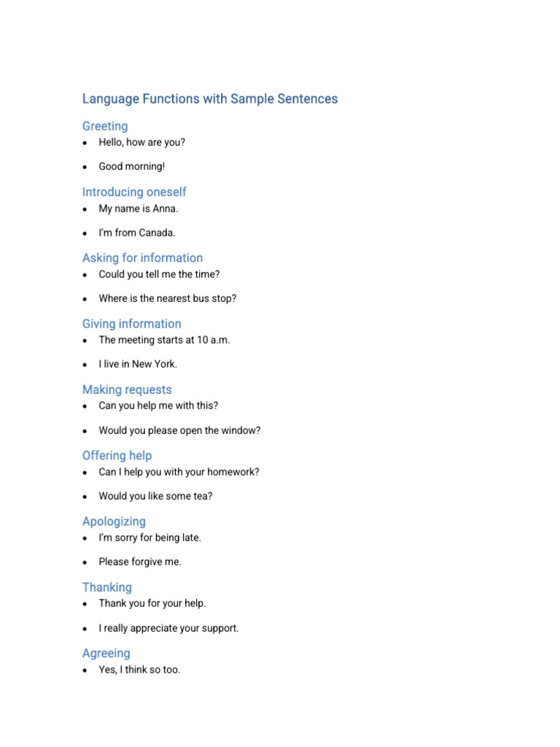Image resolution: width=560 pixels, height=747 pixels.
Task: Click Where is the nearest bus stop?
Action: (168, 298)
